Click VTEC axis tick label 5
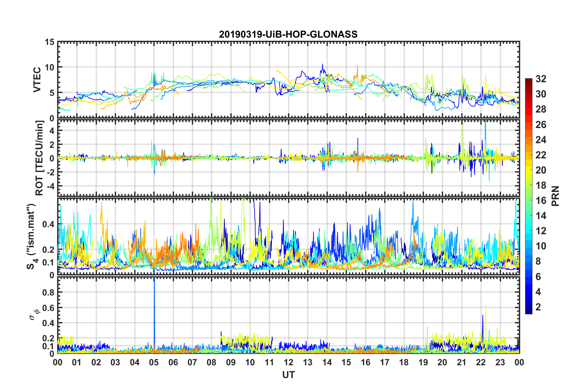The width and height of the screenshot is (577, 392). pyautogui.click(x=52, y=93)
